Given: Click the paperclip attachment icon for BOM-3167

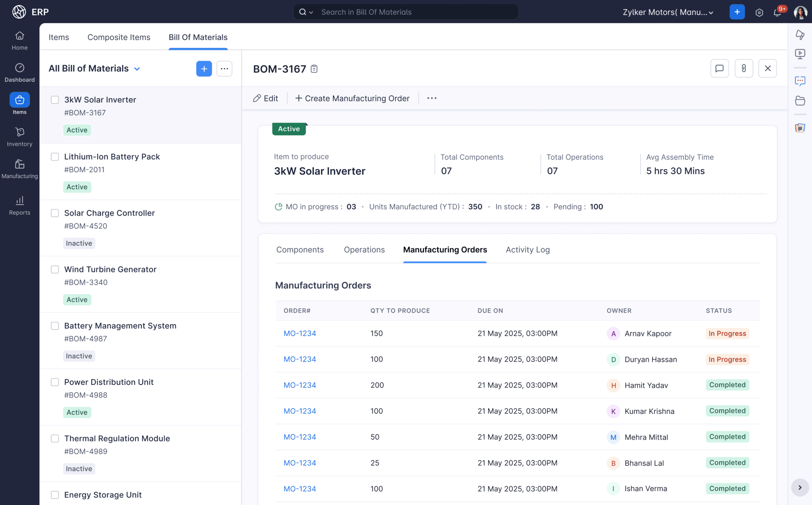Looking at the screenshot, I should click(744, 68).
